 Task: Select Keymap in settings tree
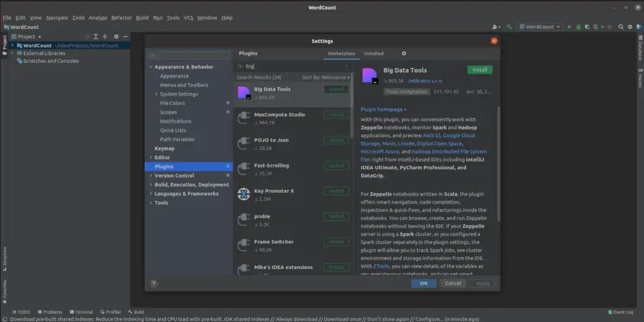[x=164, y=148]
